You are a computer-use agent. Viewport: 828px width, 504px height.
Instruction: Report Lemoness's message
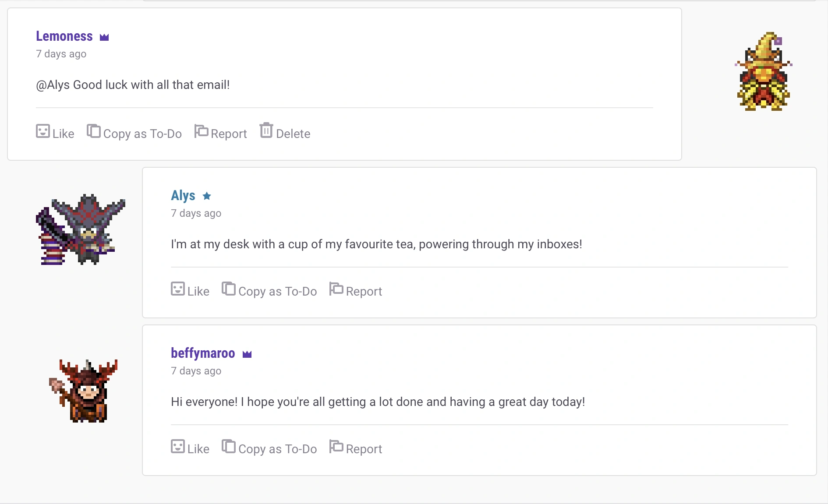pos(221,133)
